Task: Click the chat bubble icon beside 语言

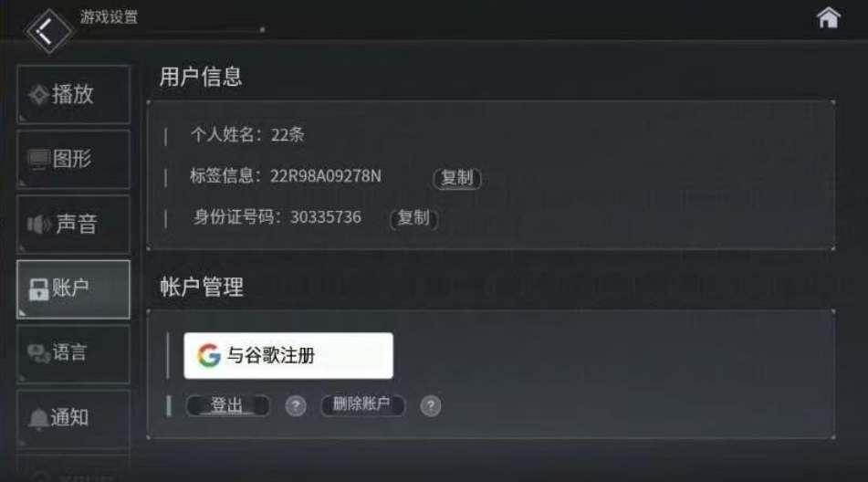Action: point(38,353)
